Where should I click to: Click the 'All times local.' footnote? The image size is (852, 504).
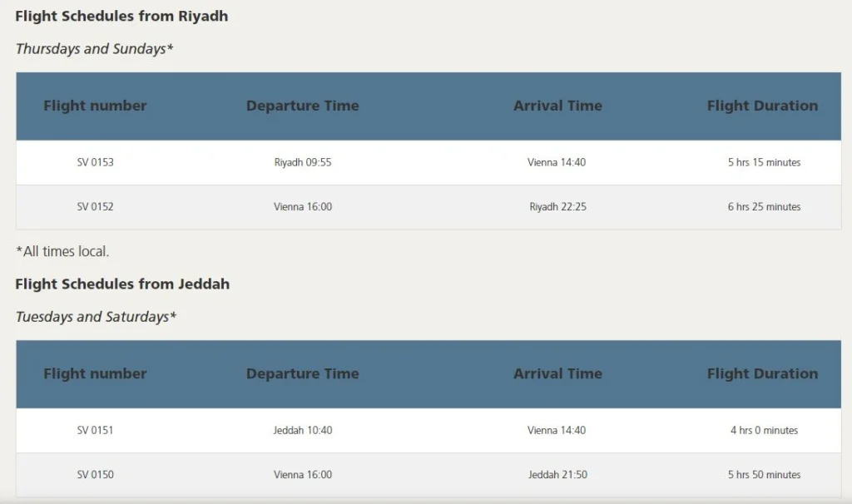pyautogui.click(x=62, y=250)
